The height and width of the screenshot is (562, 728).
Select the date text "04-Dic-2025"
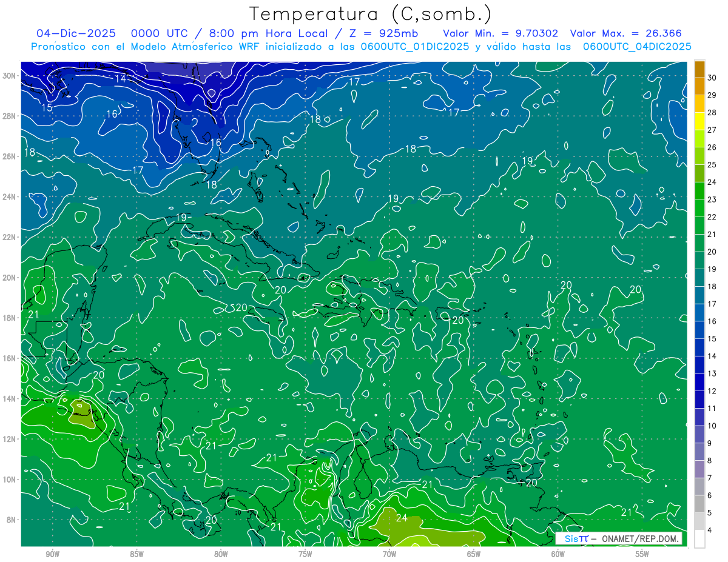pos(76,33)
